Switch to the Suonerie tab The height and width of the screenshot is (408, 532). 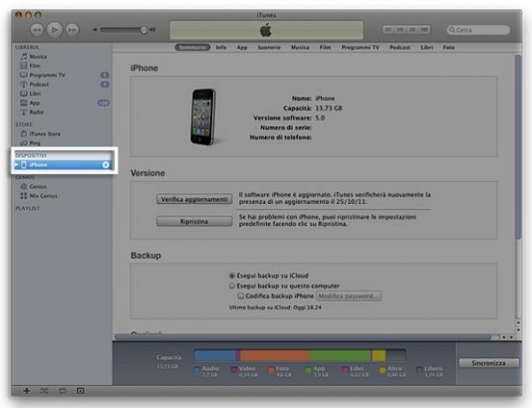(269, 47)
